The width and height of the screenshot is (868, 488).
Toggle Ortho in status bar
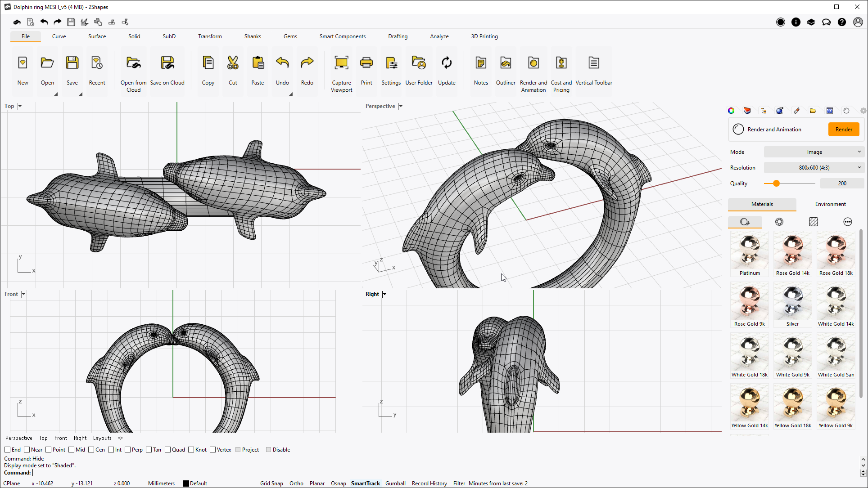coord(296,484)
